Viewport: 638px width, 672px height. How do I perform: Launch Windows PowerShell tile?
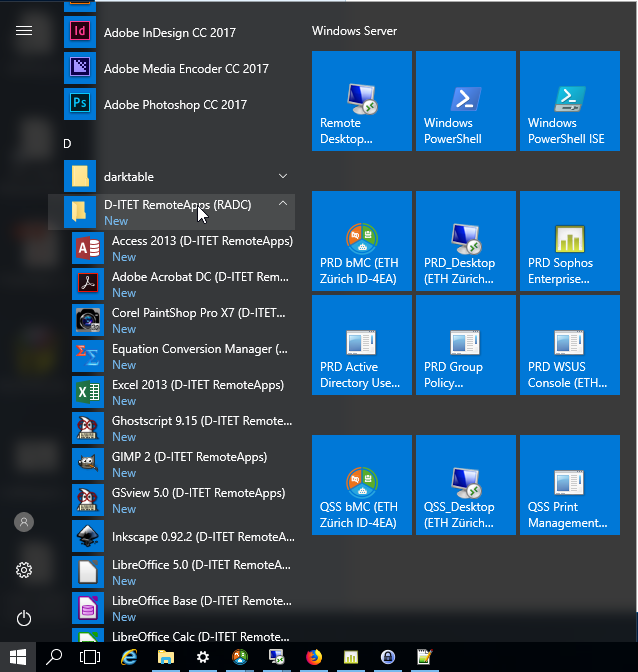[466, 101]
